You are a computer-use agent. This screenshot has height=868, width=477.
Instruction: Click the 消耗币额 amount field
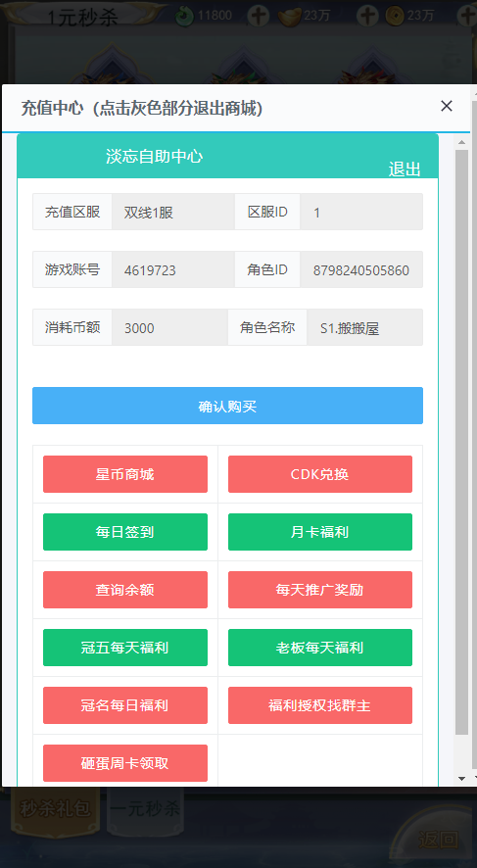pos(169,327)
